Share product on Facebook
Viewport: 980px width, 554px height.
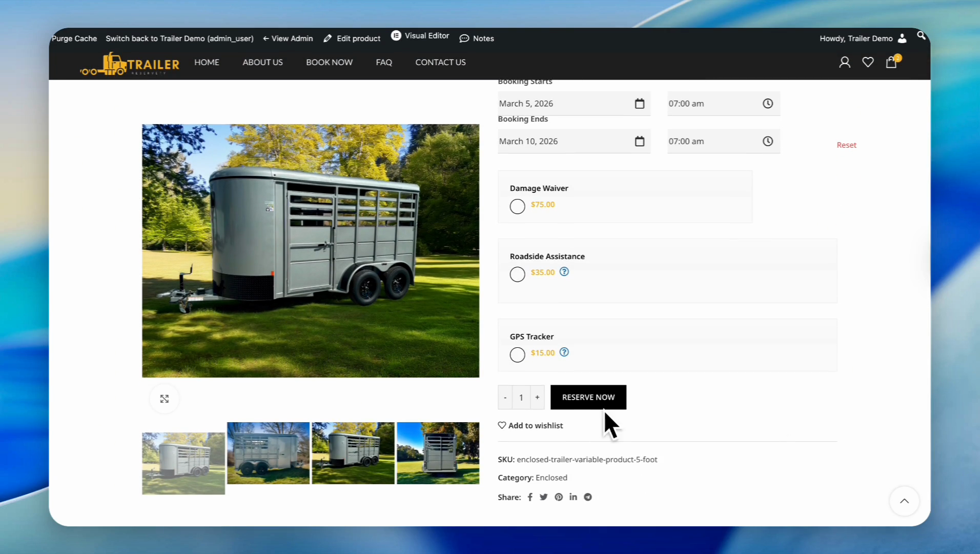coord(530,497)
